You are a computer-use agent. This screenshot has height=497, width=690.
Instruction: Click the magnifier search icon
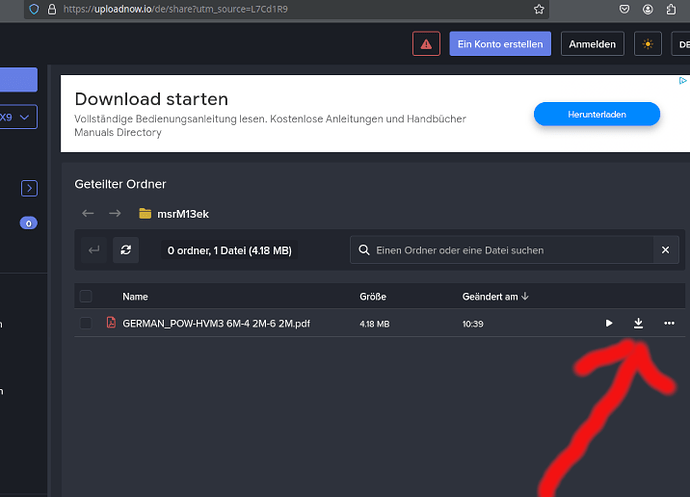coord(364,250)
